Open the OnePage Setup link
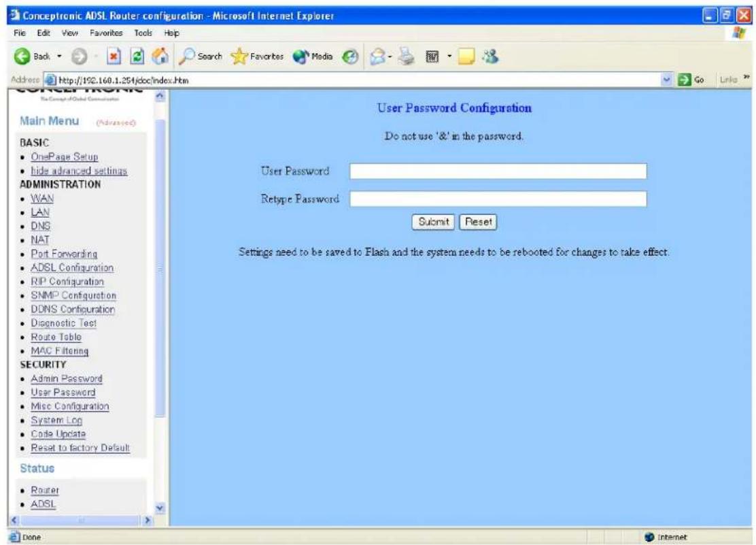 (65, 157)
